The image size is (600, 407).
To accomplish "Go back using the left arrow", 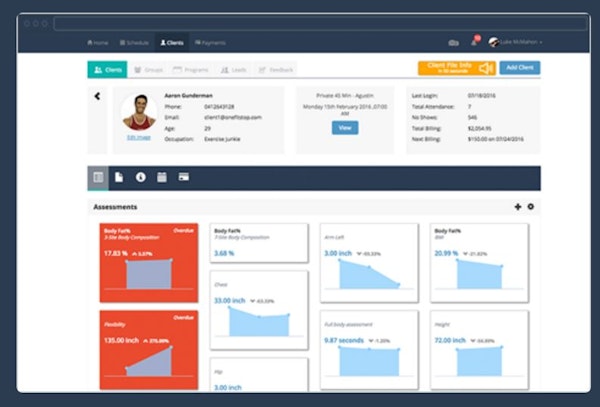I will point(97,97).
